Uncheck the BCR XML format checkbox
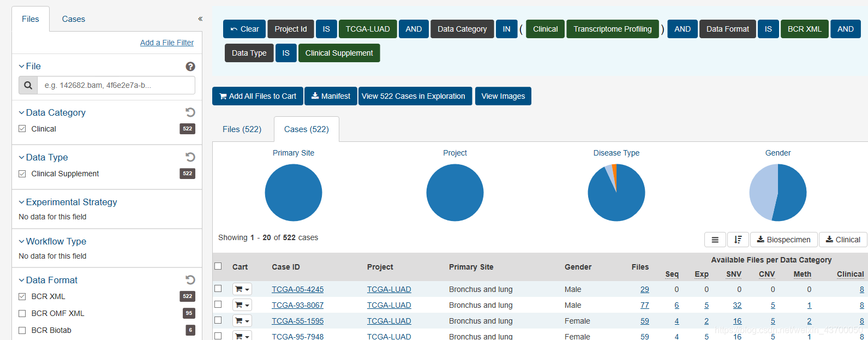 coord(22,296)
